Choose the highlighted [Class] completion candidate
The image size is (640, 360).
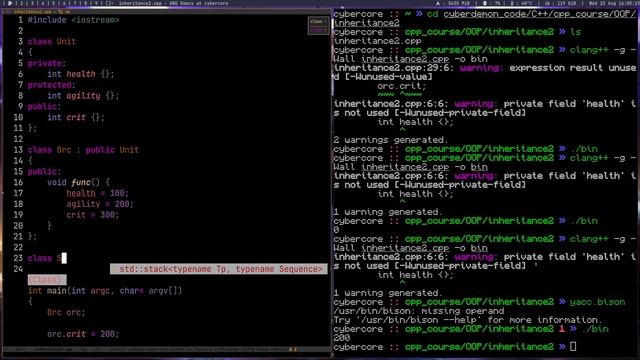(x=47, y=280)
